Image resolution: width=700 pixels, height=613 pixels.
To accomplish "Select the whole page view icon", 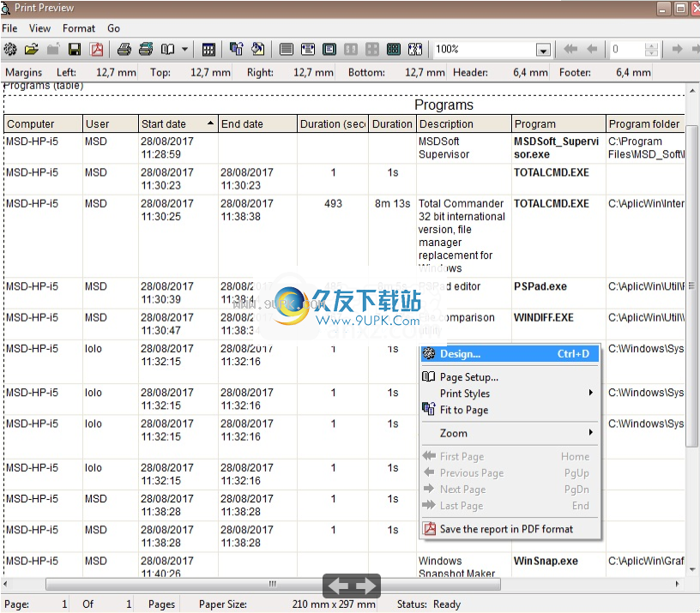I will (329, 49).
